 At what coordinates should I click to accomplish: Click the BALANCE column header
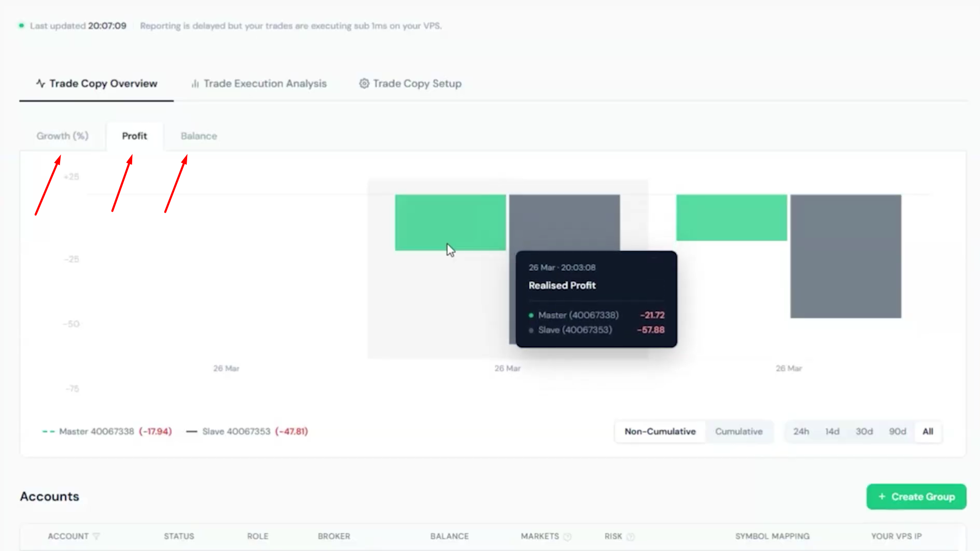450,536
